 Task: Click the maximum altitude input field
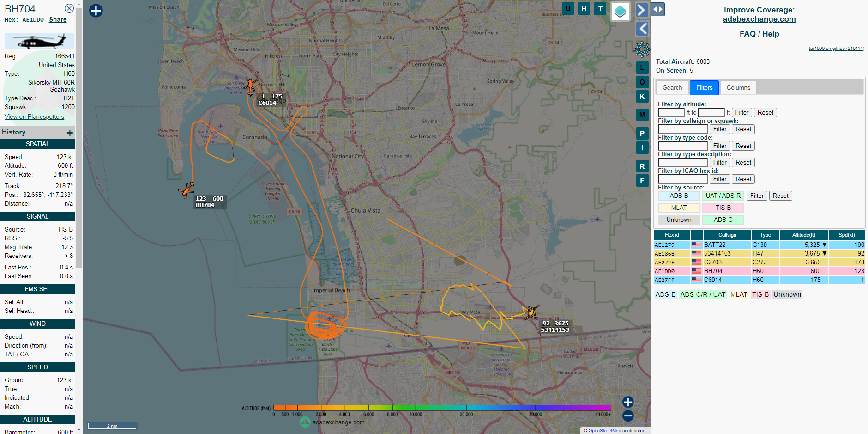(x=711, y=113)
